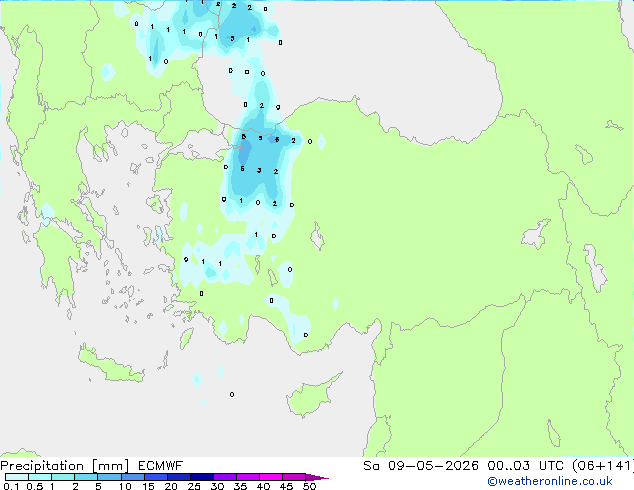This screenshot has width=634, height=490.
Task: Select the 5–10 mm legend color swatch
Action: (110, 477)
